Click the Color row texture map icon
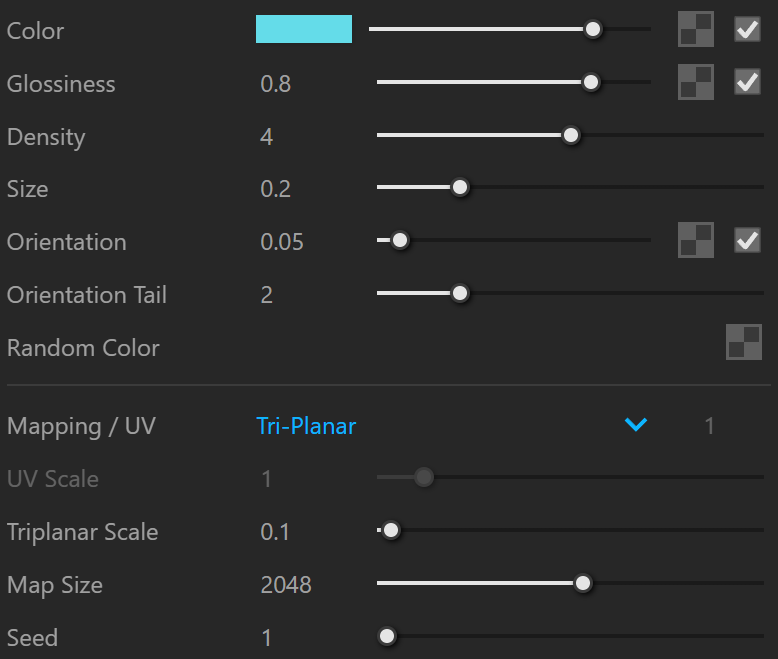 (696, 29)
